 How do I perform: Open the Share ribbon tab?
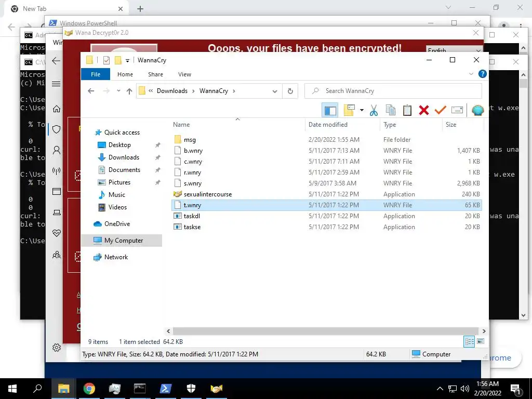click(155, 74)
